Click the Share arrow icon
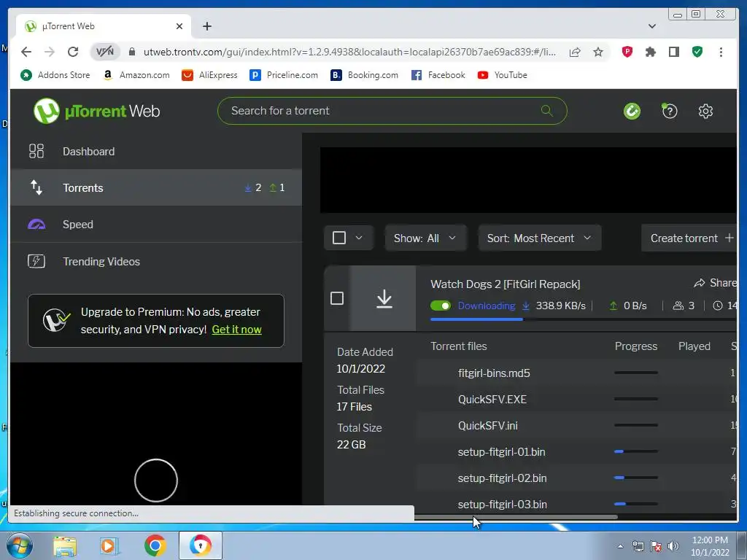The image size is (747, 560). coord(700,284)
